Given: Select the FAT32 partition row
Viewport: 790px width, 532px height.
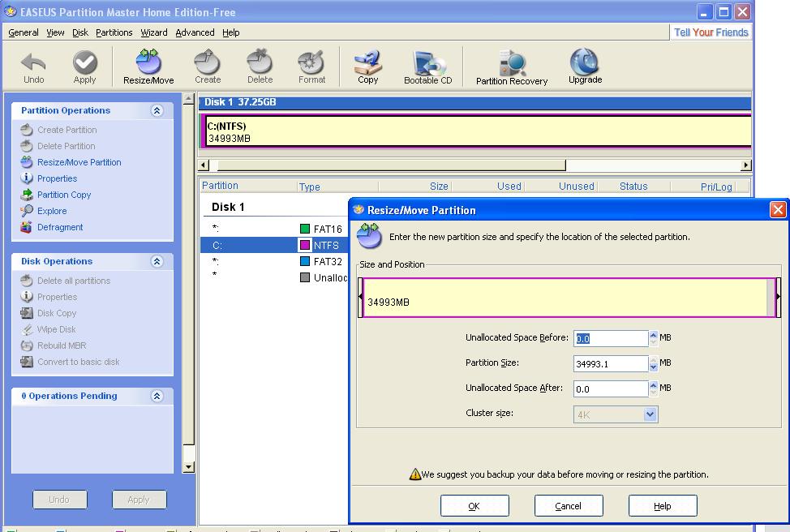Looking at the screenshot, I should point(275,261).
